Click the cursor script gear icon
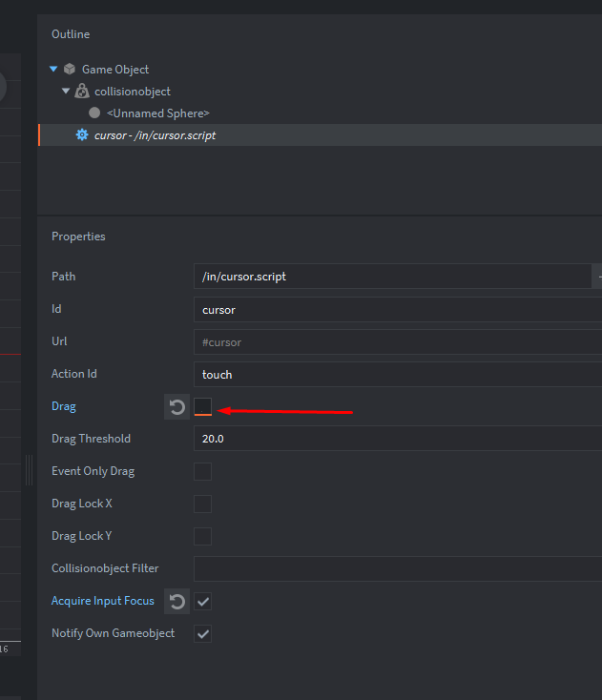602x700 pixels. pyautogui.click(x=82, y=135)
